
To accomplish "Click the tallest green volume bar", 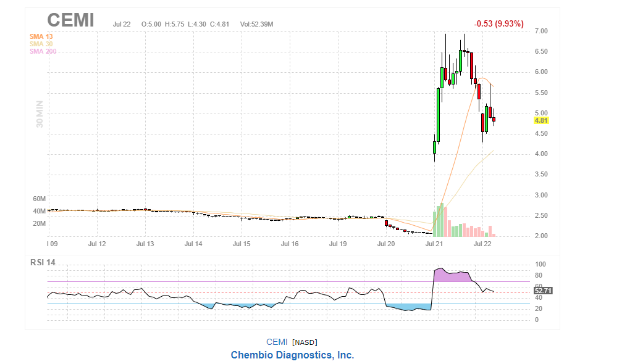I will [442, 220].
